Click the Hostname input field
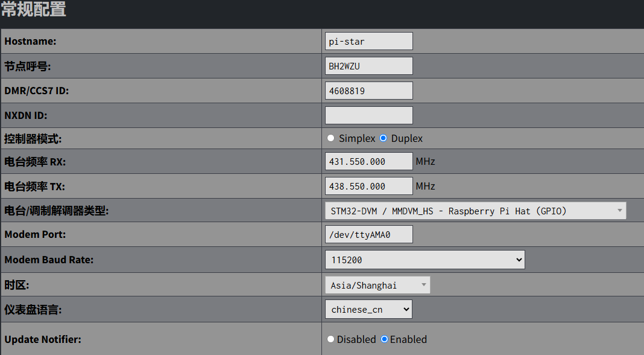The width and height of the screenshot is (644, 355). (368, 41)
